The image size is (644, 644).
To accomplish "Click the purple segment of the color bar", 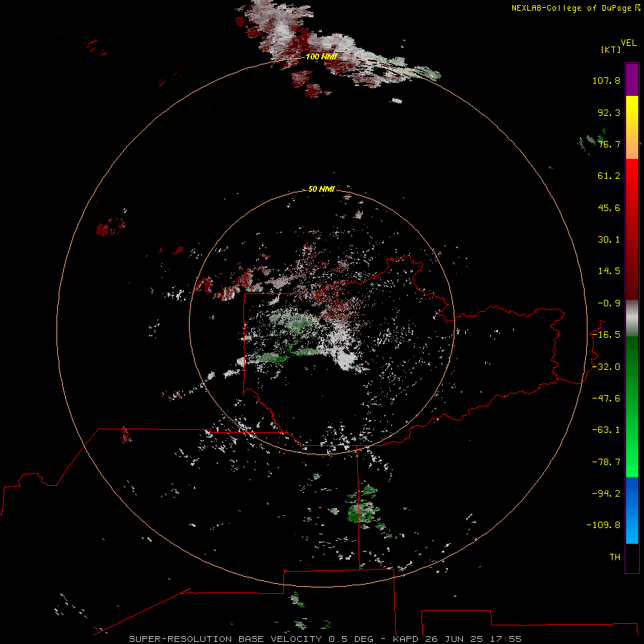I will [632, 79].
